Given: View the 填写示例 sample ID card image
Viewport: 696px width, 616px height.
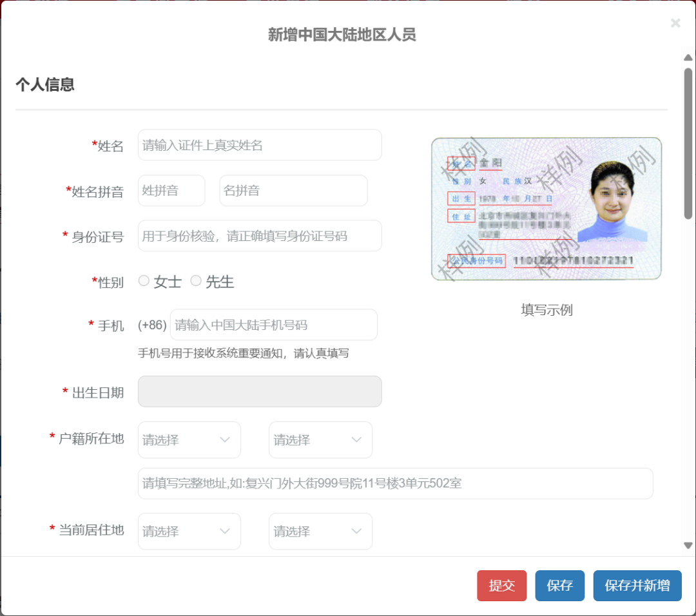Looking at the screenshot, I should [546, 209].
